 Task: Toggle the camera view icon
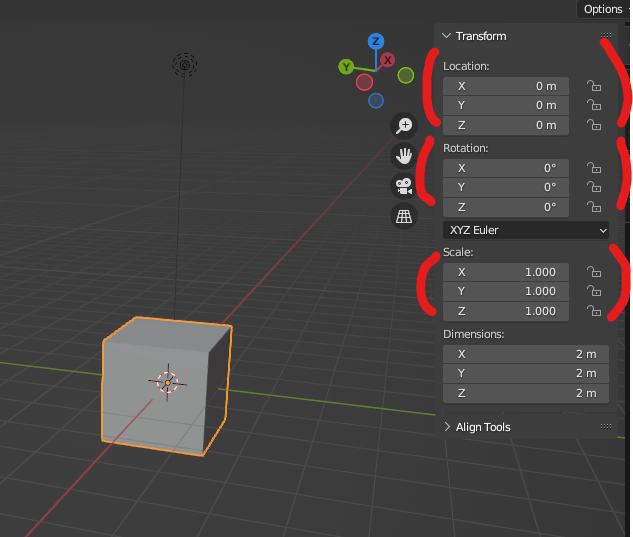coord(404,186)
